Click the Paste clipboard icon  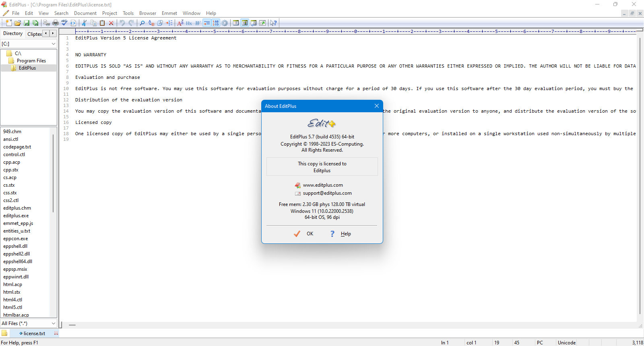[102, 23]
